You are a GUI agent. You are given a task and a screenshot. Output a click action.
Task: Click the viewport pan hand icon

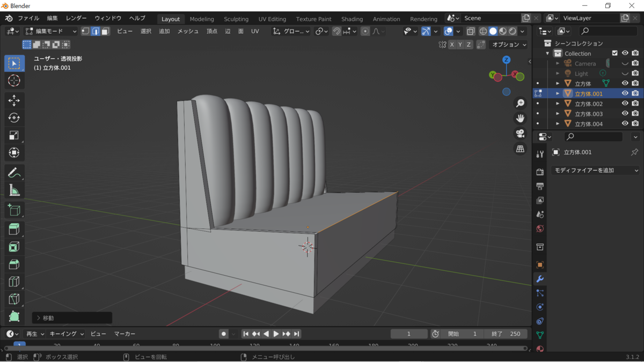pyautogui.click(x=520, y=119)
